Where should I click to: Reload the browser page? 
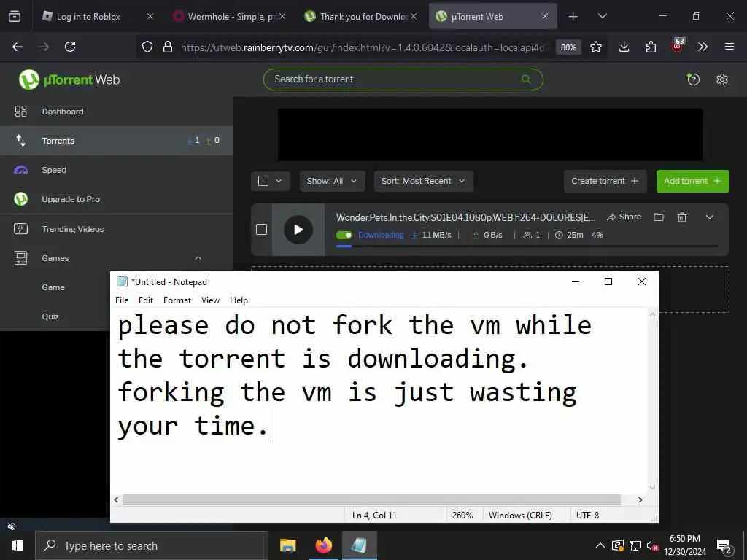[70, 47]
